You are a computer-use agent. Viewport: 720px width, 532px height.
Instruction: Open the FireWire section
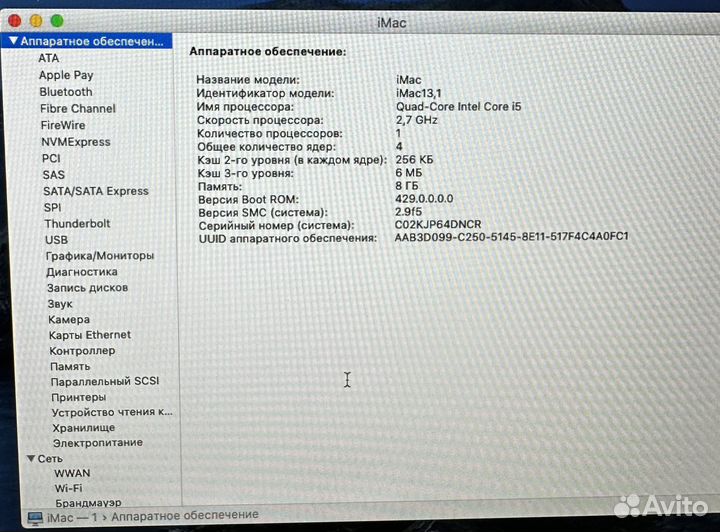(x=63, y=125)
